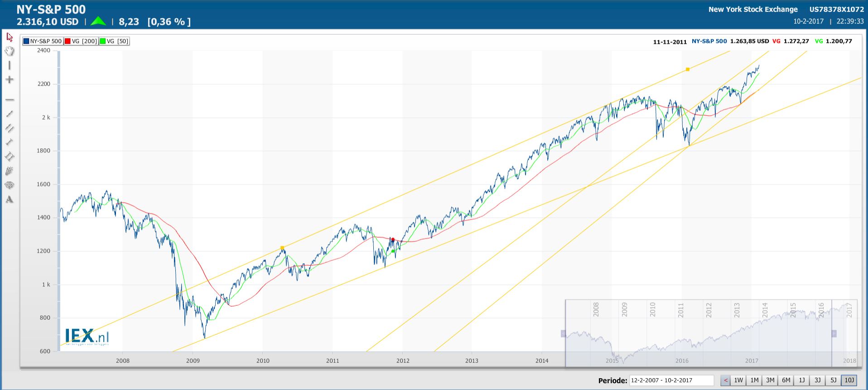868x390 pixels.
Task: Select the arrow pointer tool
Action: click(10, 37)
